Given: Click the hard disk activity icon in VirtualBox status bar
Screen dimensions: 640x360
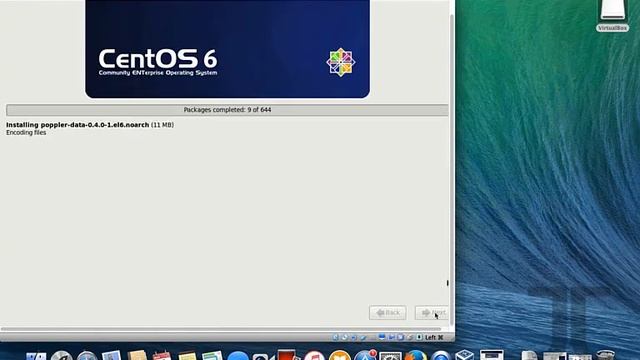Looking at the screenshot, I should pyautogui.click(x=336, y=338).
